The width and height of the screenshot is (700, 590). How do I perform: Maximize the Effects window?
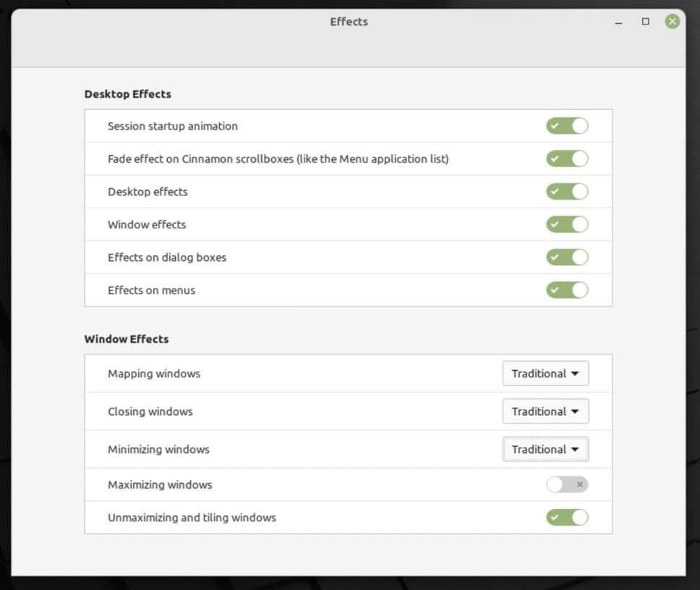pos(646,22)
